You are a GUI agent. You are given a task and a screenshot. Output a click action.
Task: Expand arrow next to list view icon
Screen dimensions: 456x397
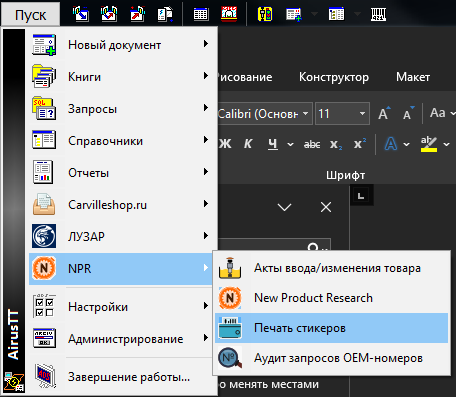pyautogui.click(x=357, y=14)
